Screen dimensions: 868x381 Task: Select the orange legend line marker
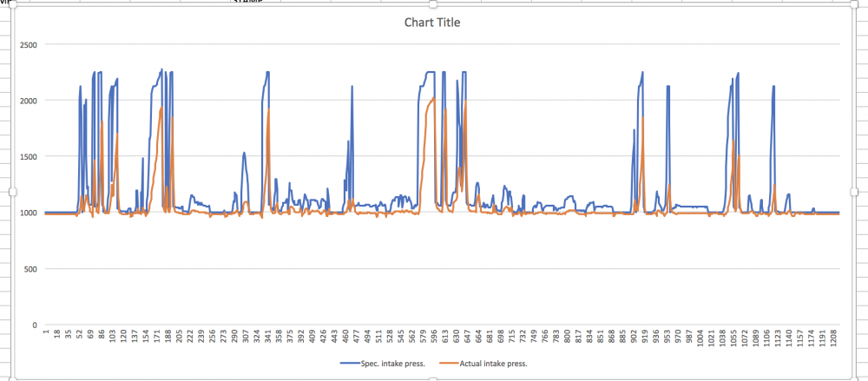[449, 364]
